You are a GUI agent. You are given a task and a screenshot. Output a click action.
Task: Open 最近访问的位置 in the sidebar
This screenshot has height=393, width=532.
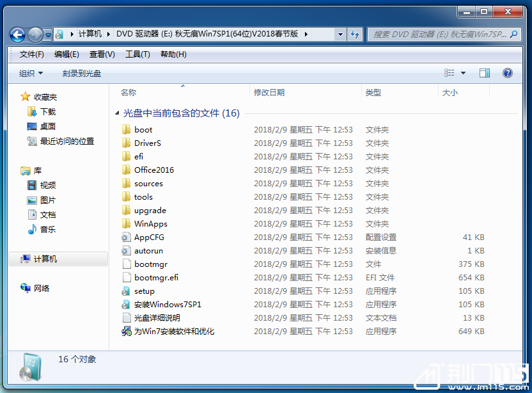point(67,141)
